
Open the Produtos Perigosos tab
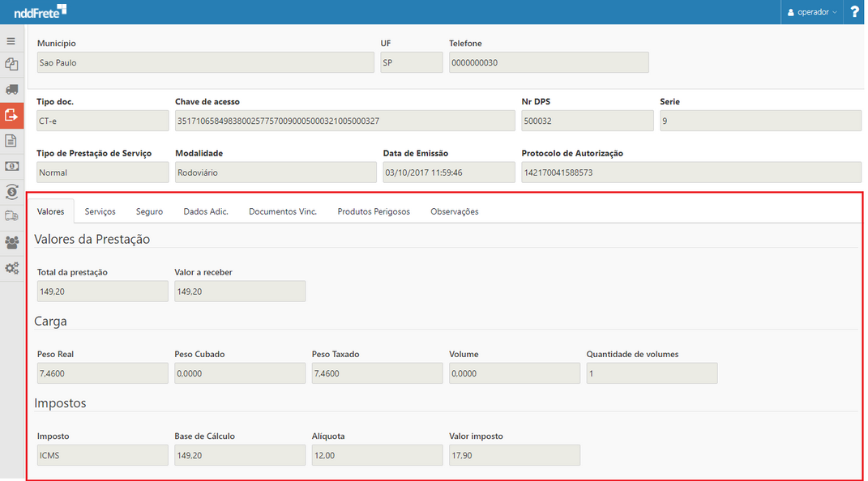[374, 211]
